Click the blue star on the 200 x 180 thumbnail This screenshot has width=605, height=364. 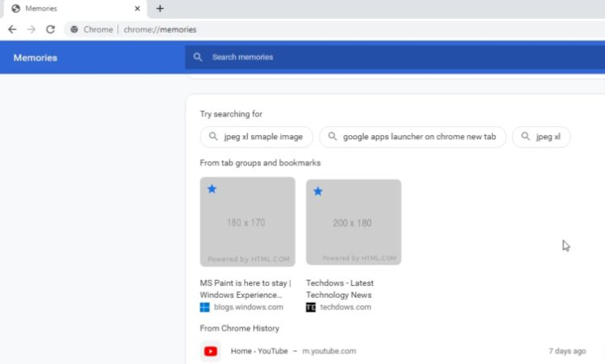tap(318, 191)
